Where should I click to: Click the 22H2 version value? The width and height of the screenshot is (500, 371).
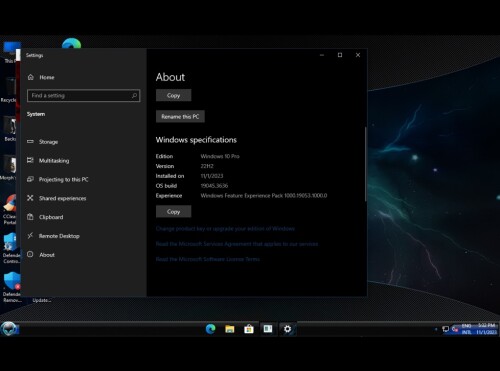coord(207,166)
